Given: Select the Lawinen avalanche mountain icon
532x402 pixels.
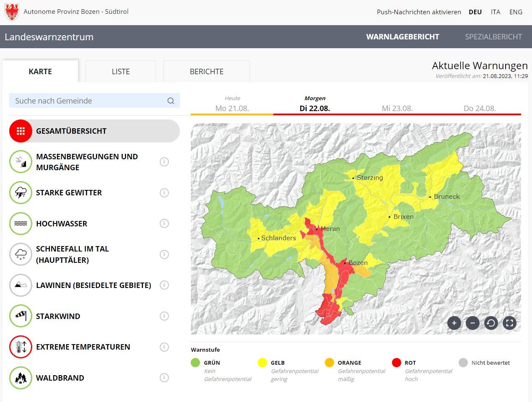Looking at the screenshot, I should [21, 285].
